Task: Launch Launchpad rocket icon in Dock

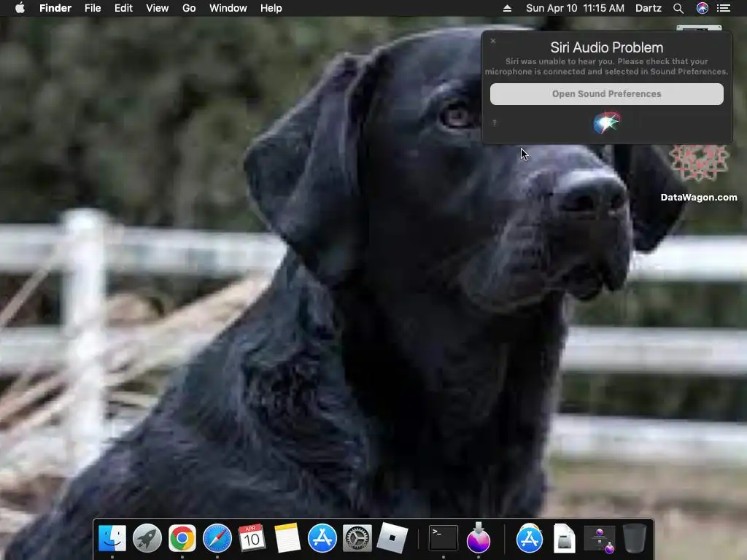Action: 147,538
